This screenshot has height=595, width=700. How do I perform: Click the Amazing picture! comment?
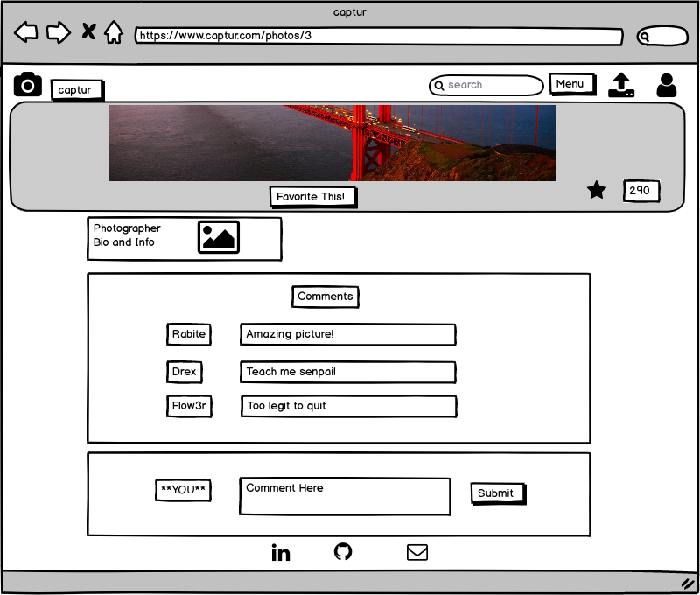pos(348,335)
